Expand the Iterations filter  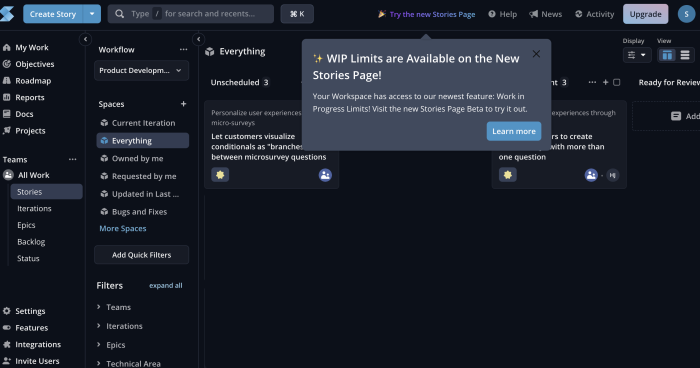pos(120,326)
